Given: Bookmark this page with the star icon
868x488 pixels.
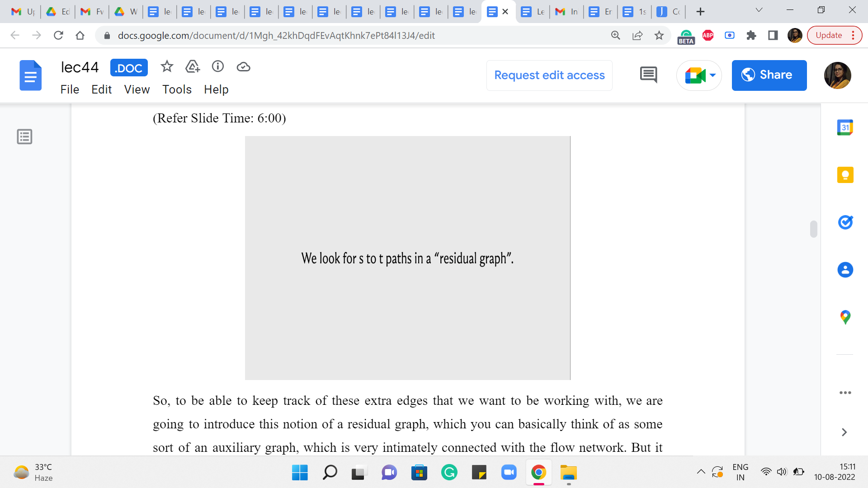Looking at the screenshot, I should 659,35.
